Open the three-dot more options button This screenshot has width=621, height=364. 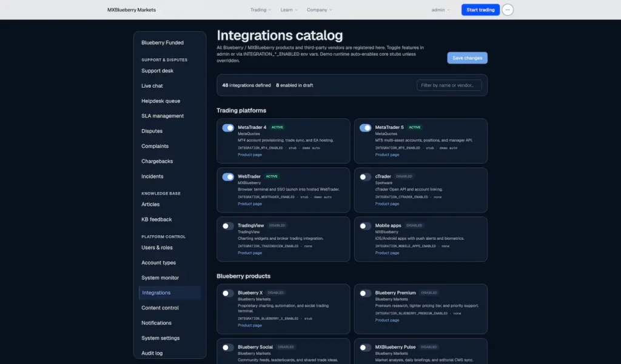pos(508,10)
